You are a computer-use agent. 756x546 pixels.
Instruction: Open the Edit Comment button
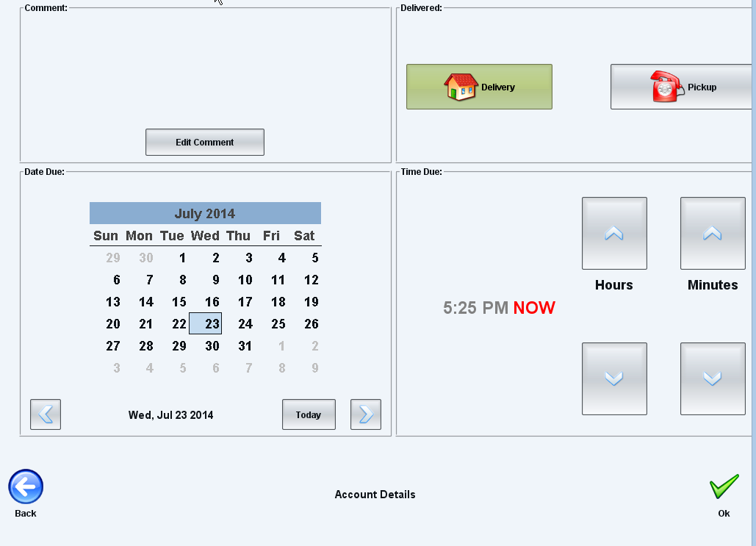coord(205,143)
